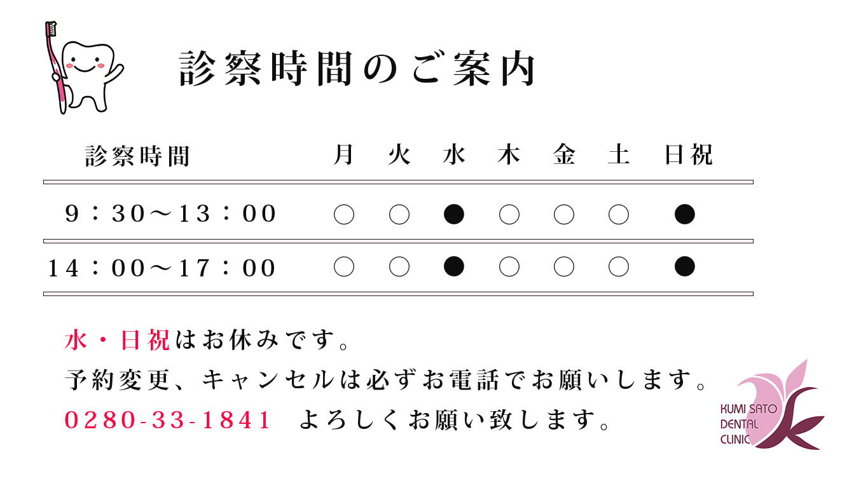Viewport: 868px width, 488px height.
Task: Click the Kumi Sato Dental Clinic logo
Action: tap(771, 405)
